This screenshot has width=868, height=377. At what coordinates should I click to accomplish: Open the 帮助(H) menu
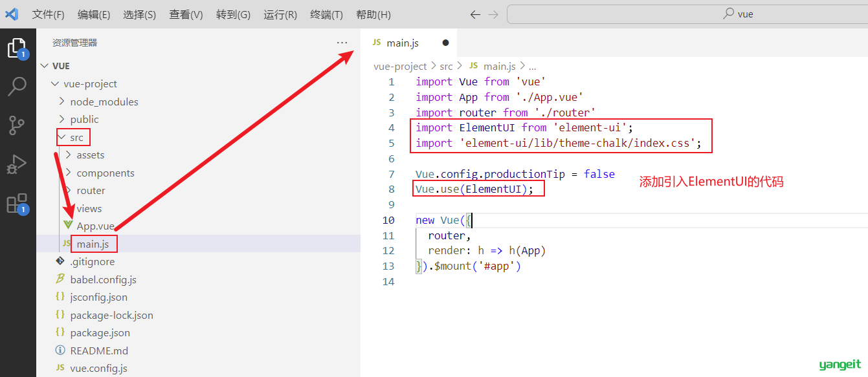pos(373,14)
